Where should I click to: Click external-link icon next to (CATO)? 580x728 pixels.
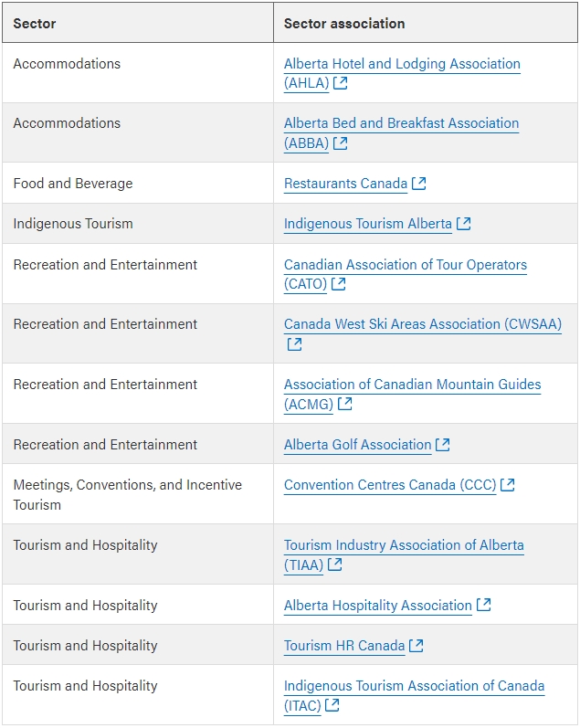point(339,284)
